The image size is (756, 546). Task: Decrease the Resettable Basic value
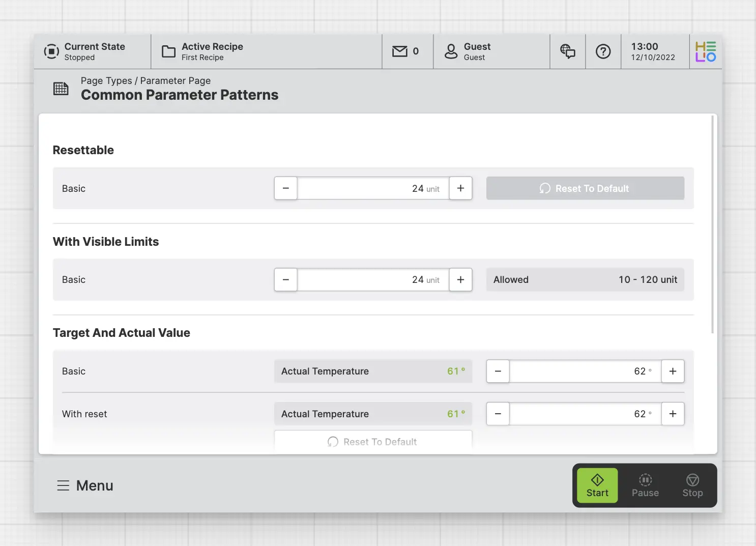[286, 188]
